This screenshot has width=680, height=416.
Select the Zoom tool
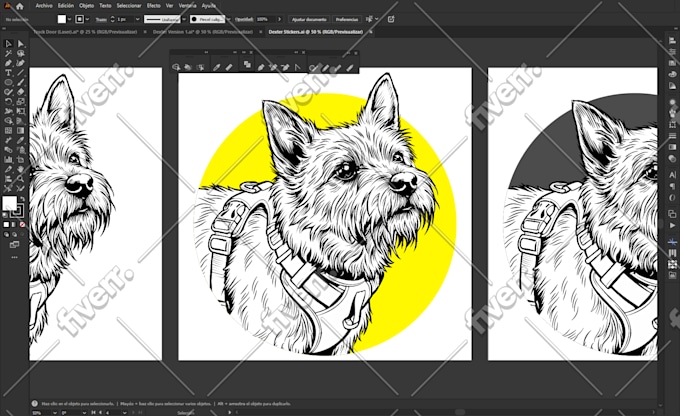pyautogui.click(x=20, y=178)
